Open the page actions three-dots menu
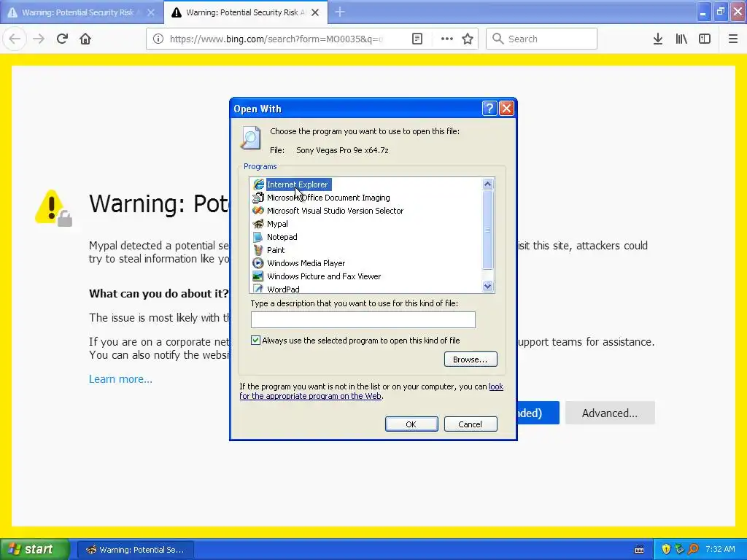This screenshot has height=560, width=747. point(446,39)
